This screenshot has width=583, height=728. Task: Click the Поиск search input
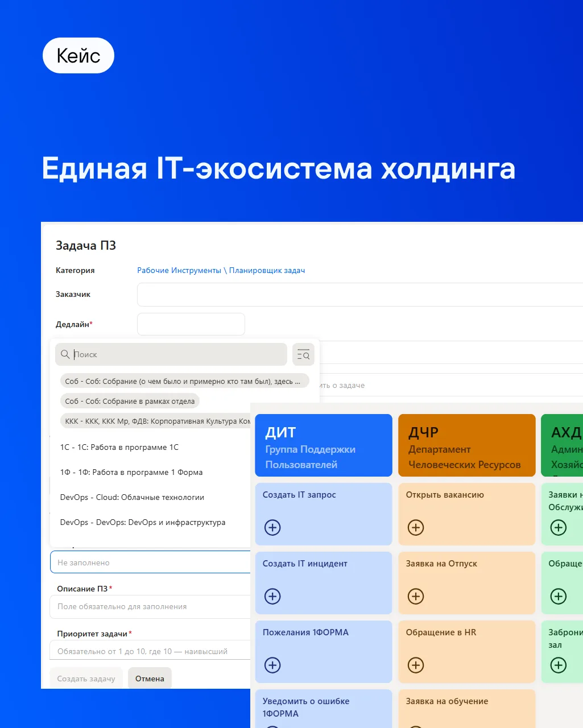pos(171,354)
